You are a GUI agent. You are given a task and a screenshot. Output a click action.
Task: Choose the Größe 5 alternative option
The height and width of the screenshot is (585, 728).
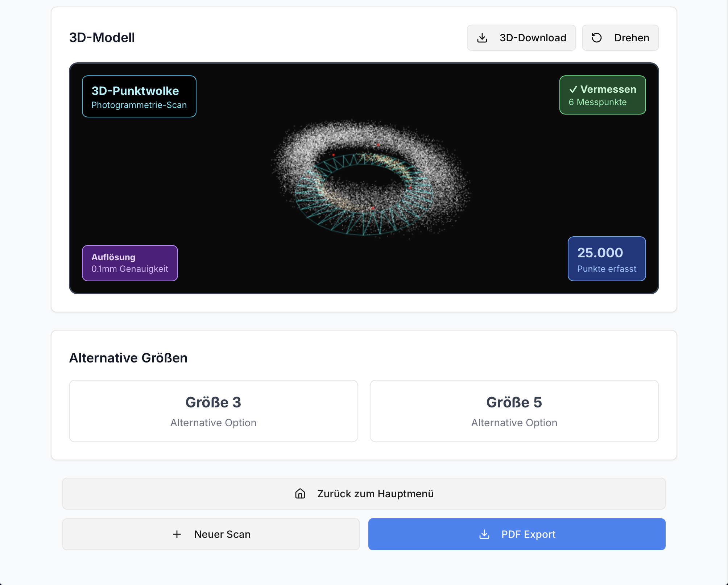point(514,411)
